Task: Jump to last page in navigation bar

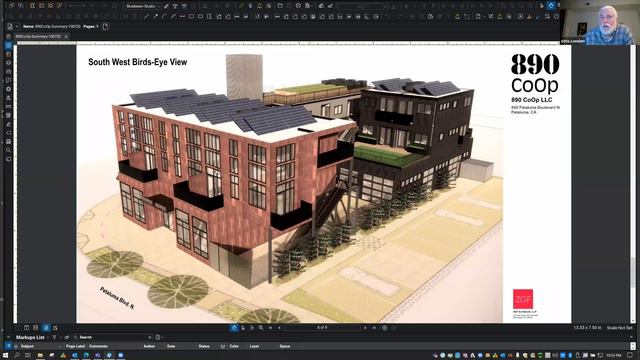Action: (374, 328)
